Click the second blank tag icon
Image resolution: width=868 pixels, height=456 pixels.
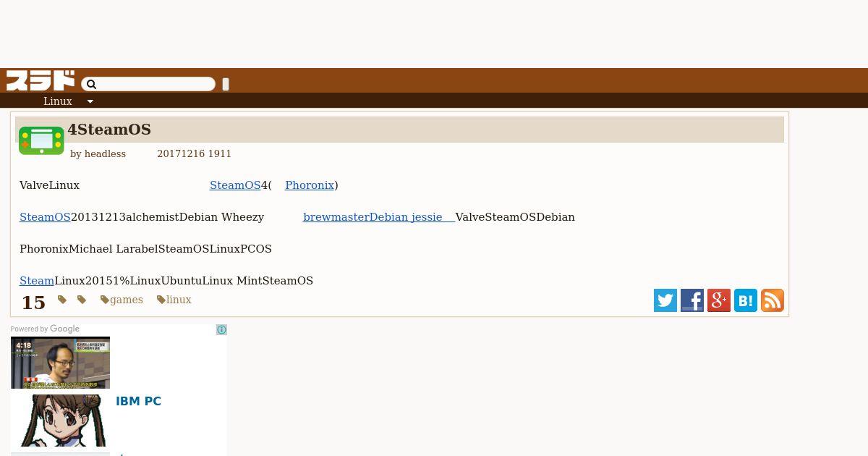coord(82,300)
